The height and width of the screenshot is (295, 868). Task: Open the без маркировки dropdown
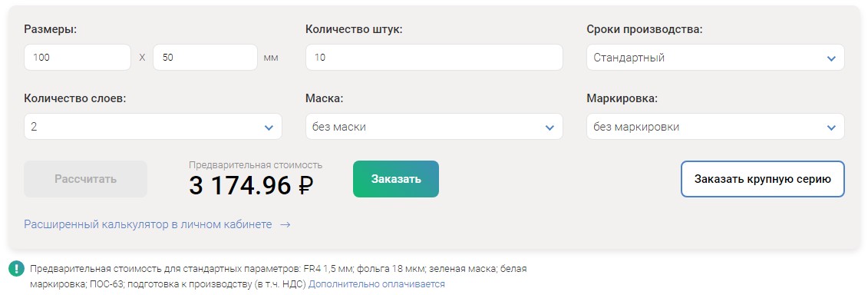coord(715,127)
